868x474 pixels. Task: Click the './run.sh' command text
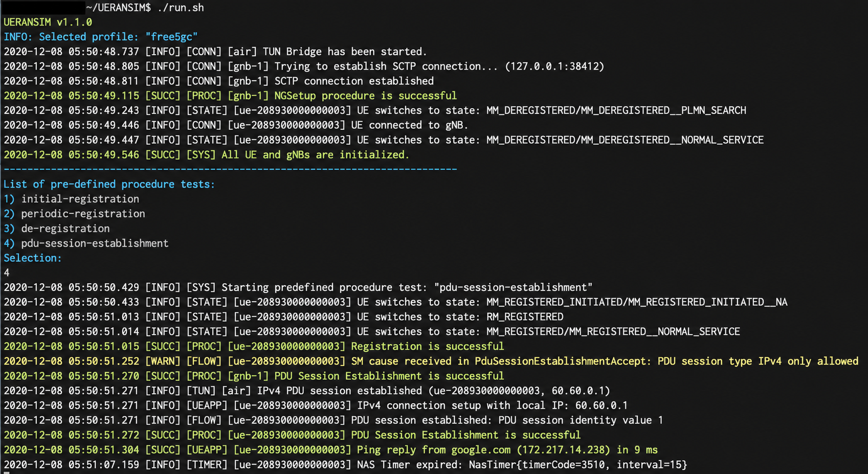pos(181,8)
